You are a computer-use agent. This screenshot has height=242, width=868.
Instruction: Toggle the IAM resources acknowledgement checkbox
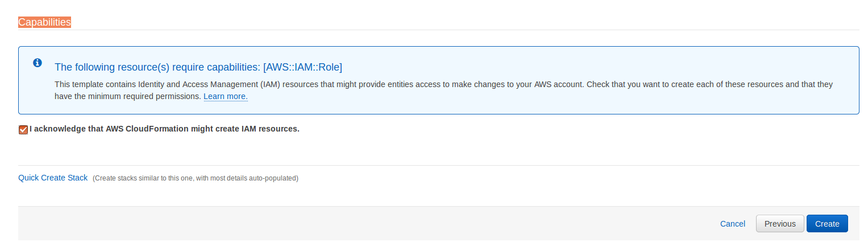click(x=23, y=130)
